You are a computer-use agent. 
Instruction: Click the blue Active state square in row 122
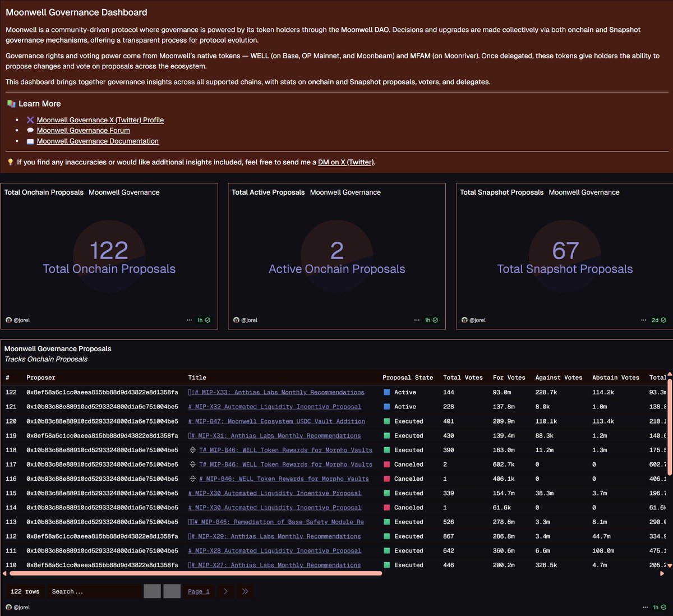pyautogui.click(x=386, y=392)
